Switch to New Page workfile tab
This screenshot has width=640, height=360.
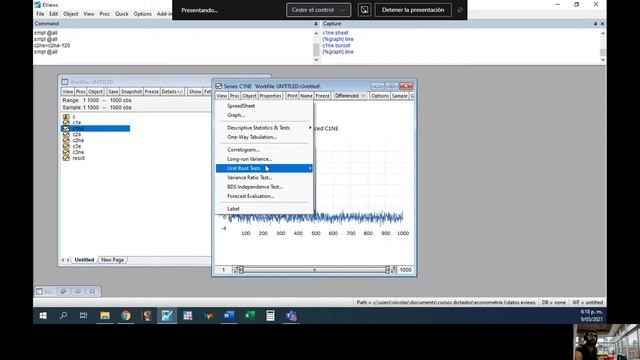click(x=112, y=260)
